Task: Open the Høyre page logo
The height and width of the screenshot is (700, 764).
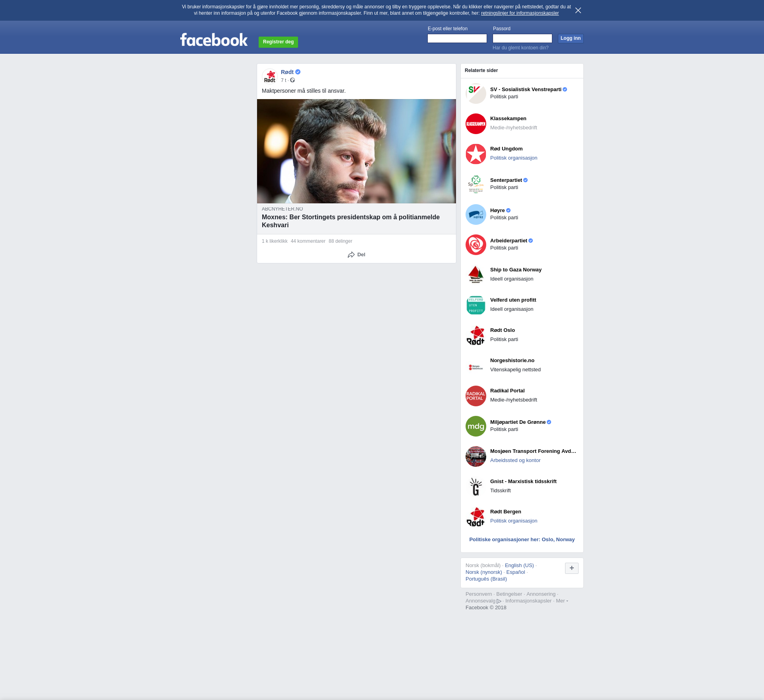Action: pyautogui.click(x=476, y=214)
